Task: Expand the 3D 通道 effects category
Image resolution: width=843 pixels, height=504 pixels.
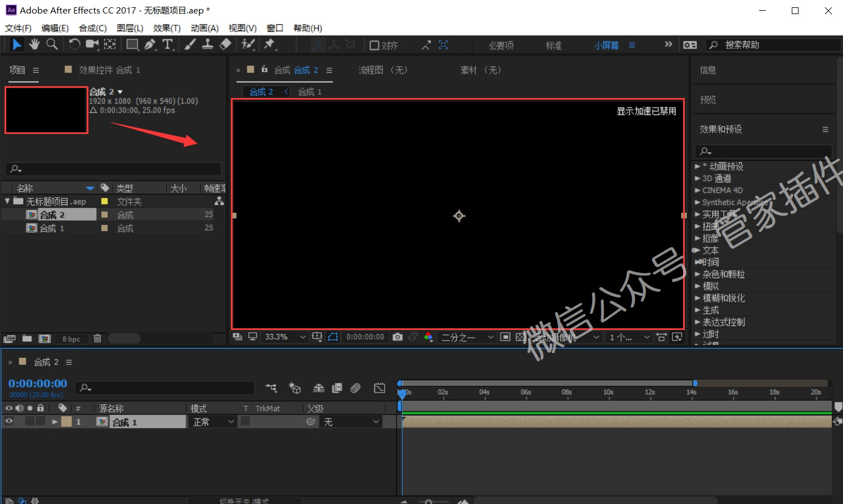Action: click(697, 178)
